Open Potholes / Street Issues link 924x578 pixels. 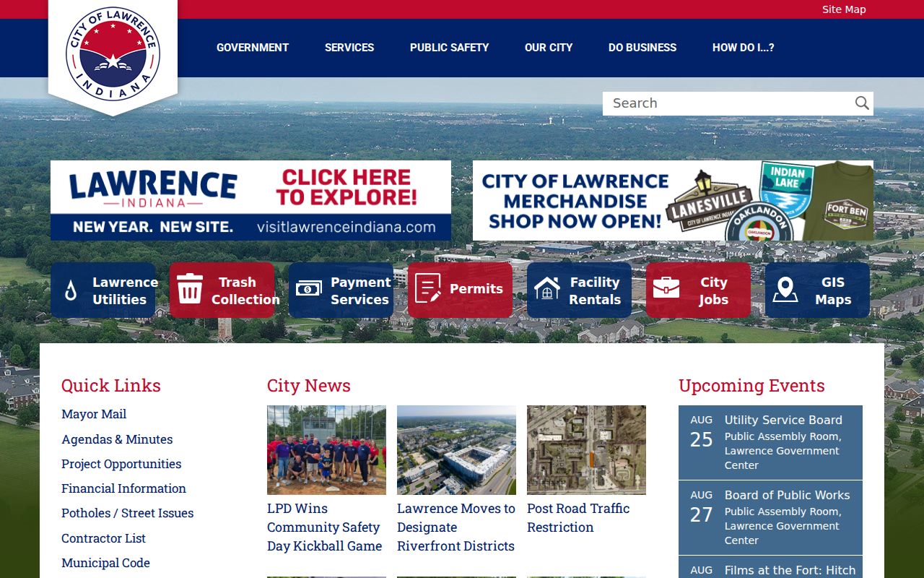128,513
